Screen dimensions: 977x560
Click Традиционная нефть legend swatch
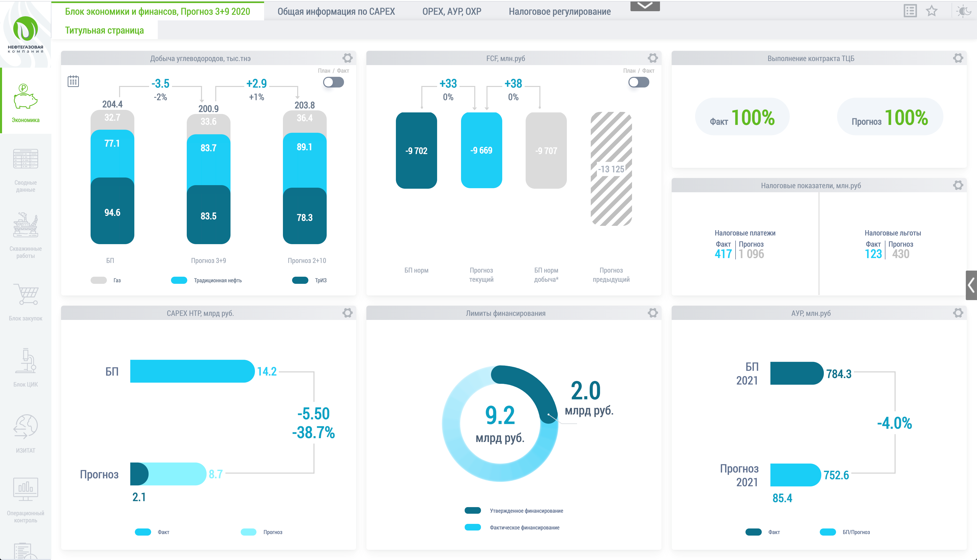[x=179, y=281]
